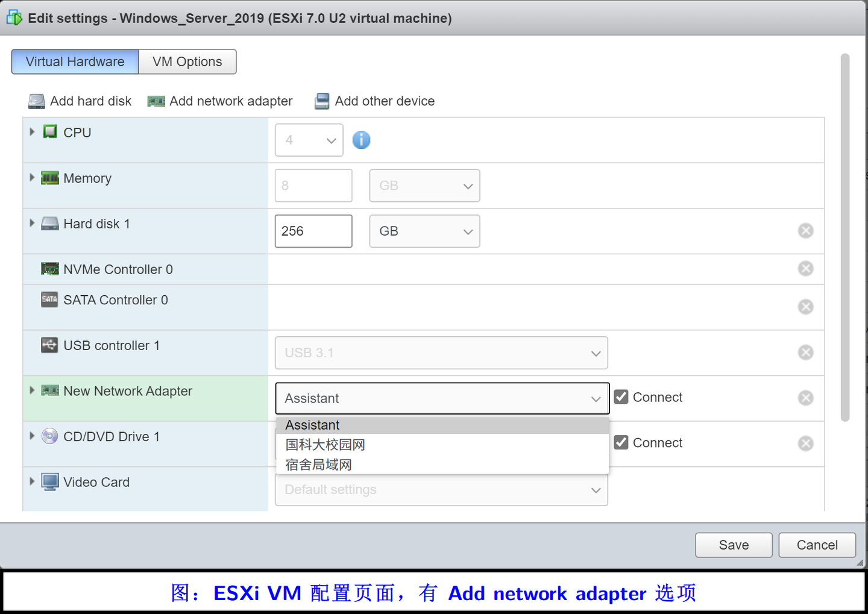
Task: Click the CD/DVD Drive 1 disc icon
Action: click(50, 436)
